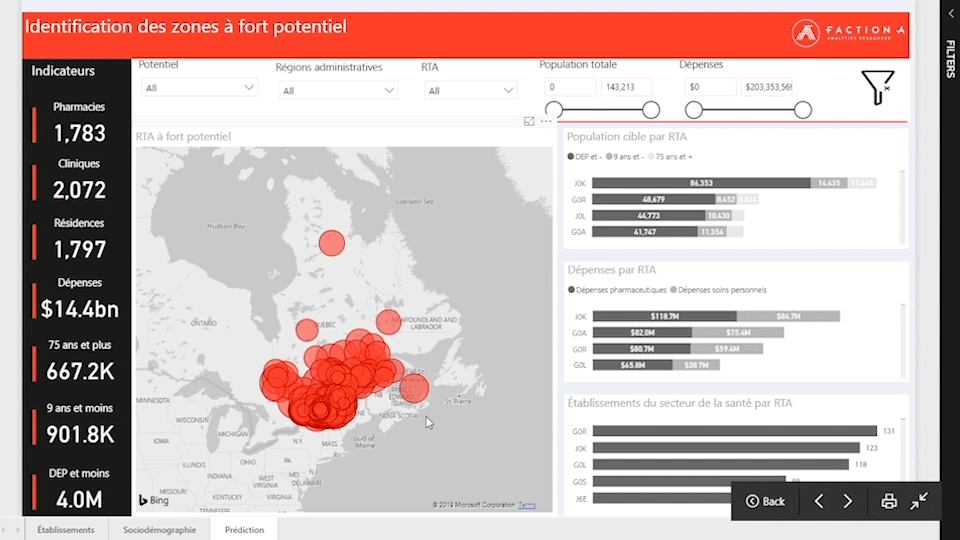Select the J0L 44,773 population bar
The image size is (960, 540).
click(x=648, y=216)
